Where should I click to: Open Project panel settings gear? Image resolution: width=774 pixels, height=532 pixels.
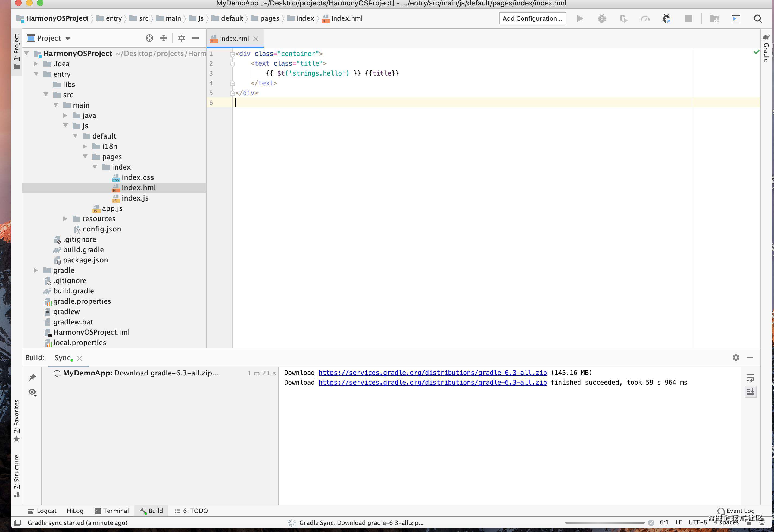pos(181,38)
